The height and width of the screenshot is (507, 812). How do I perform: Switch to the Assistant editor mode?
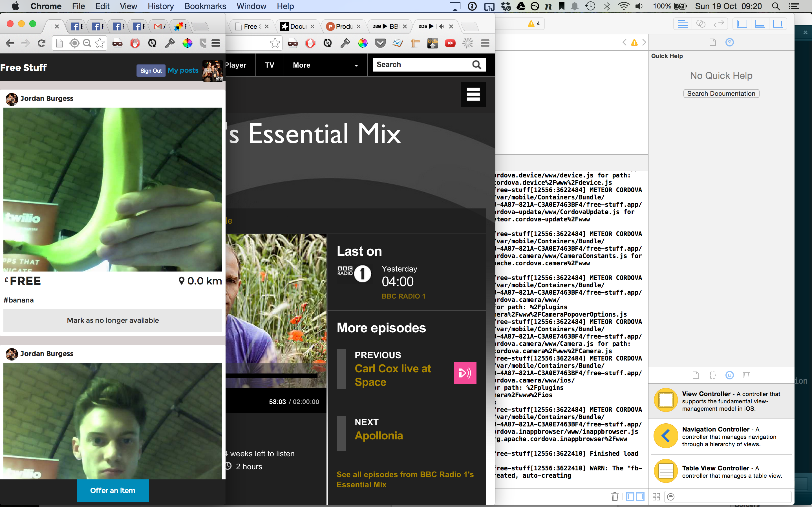pos(701,24)
